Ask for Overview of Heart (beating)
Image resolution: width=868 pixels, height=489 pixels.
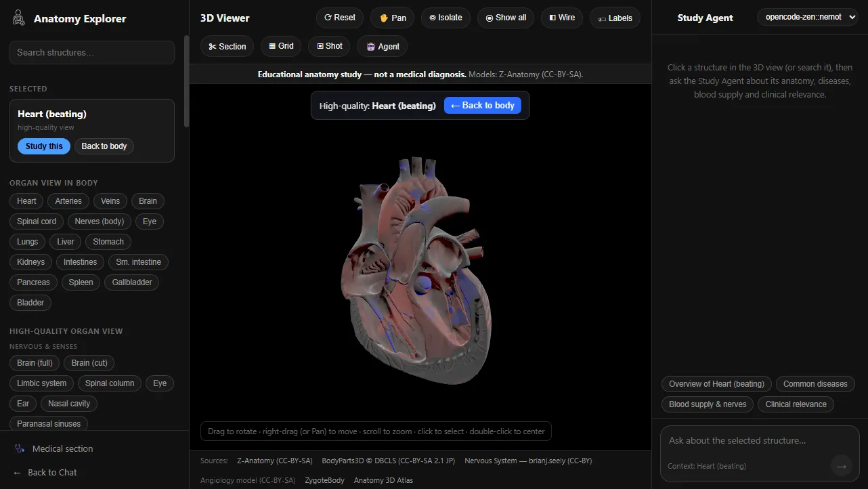[716, 384]
